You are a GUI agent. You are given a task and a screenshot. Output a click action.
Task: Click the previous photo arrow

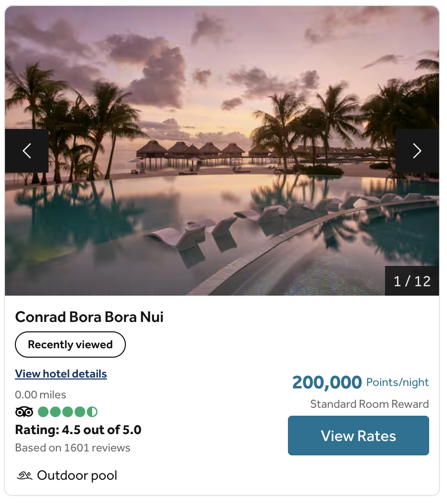(x=27, y=151)
